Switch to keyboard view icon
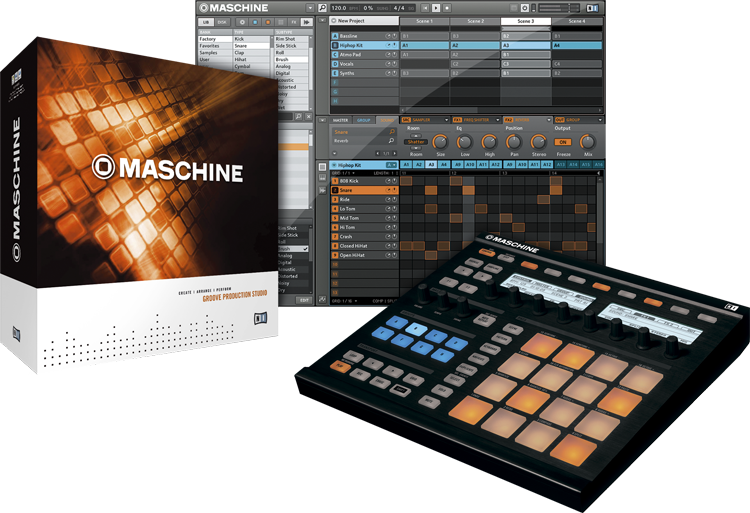The width and height of the screenshot is (750, 513). pyautogui.click(x=322, y=177)
